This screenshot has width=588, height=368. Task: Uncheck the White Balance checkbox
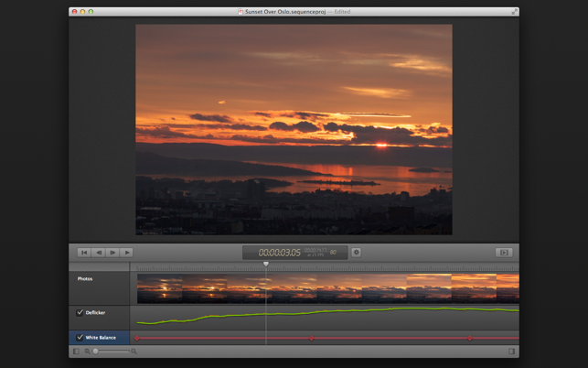click(80, 338)
